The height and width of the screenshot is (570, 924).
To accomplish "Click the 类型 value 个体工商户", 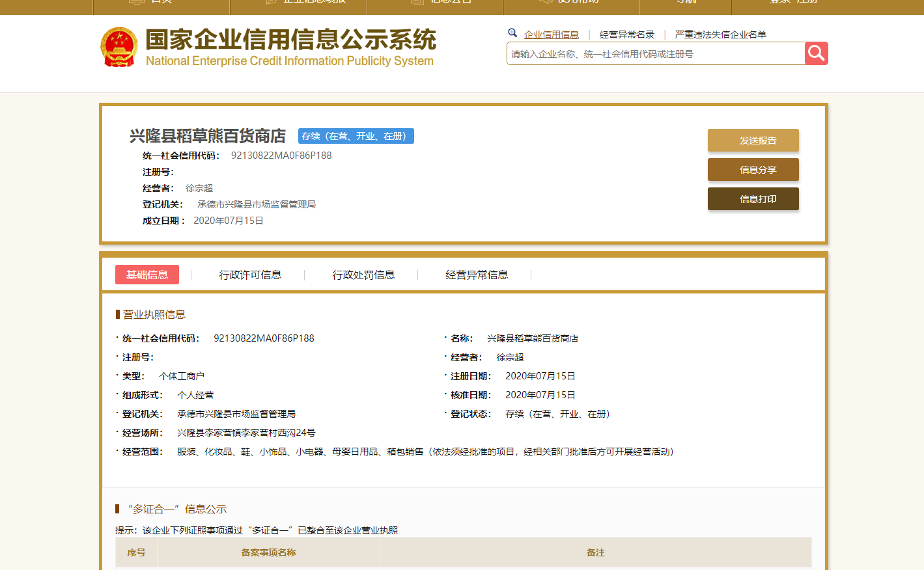I will pos(182,376).
